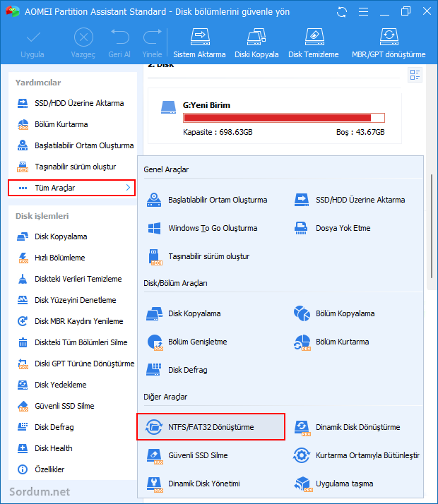Open Güvenli SSD Silme in Diğer Araçlar
438x504 pixels.
(x=187, y=455)
